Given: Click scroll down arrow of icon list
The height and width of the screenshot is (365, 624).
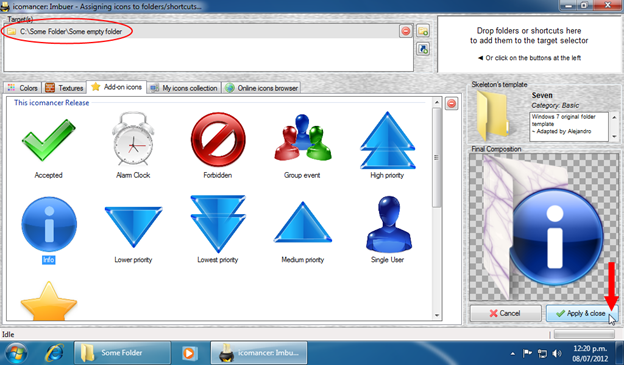Looking at the screenshot, I should pos(437,315).
